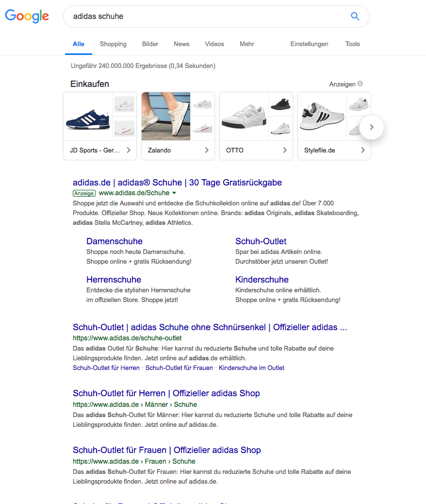The width and height of the screenshot is (426, 504).
Task: Click the Anzeigen label above shopping cards
Action: (342, 84)
